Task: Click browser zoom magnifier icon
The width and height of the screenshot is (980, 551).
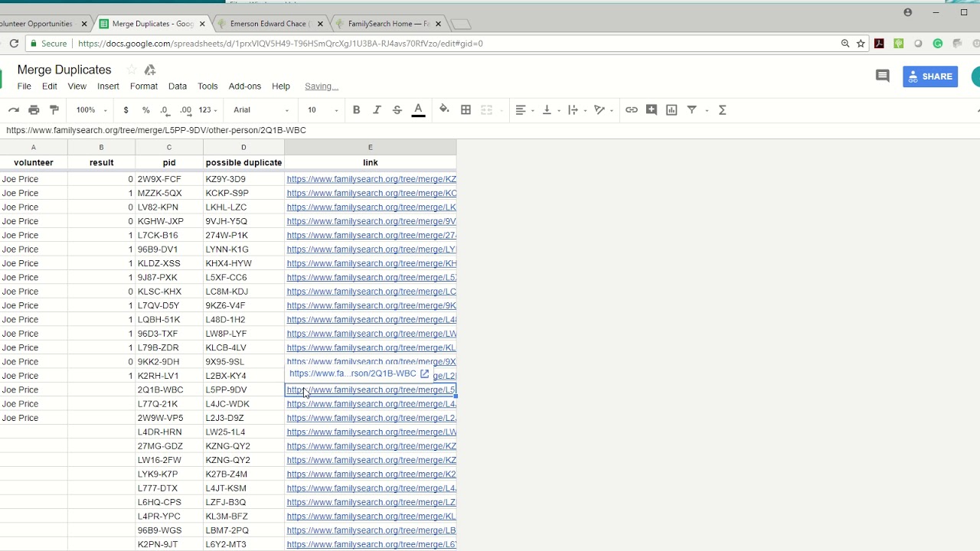Action: [x=845, y=44]
